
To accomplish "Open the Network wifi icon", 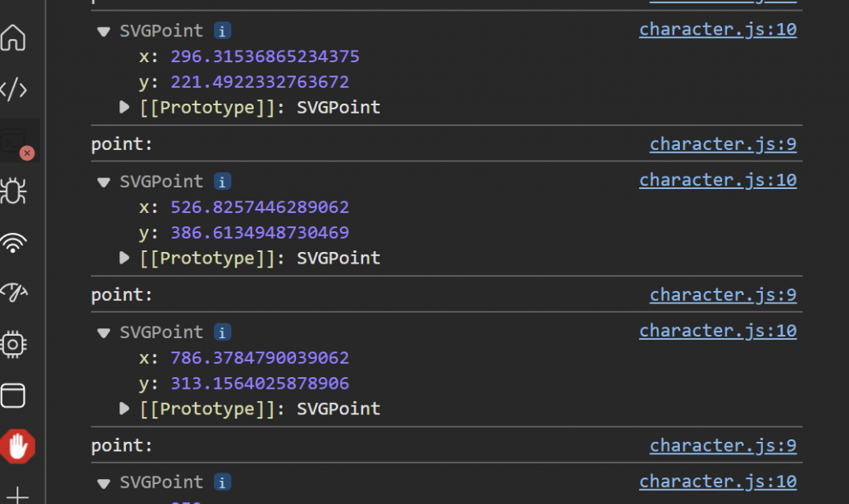I will 13,243.
